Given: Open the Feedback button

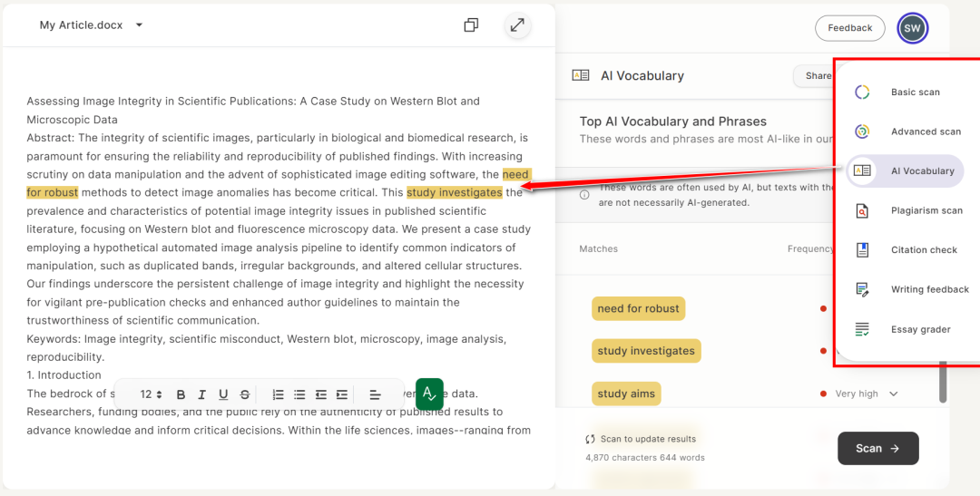Looking at the screenshot, I should [849, 28].
